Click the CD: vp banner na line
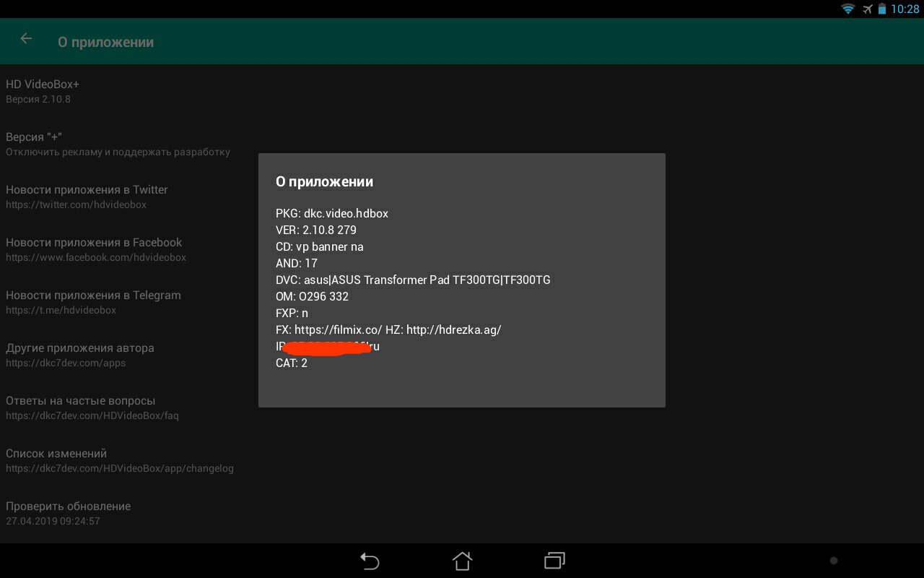The height and width of the screenshot is (578, 924). pos(320,246)
